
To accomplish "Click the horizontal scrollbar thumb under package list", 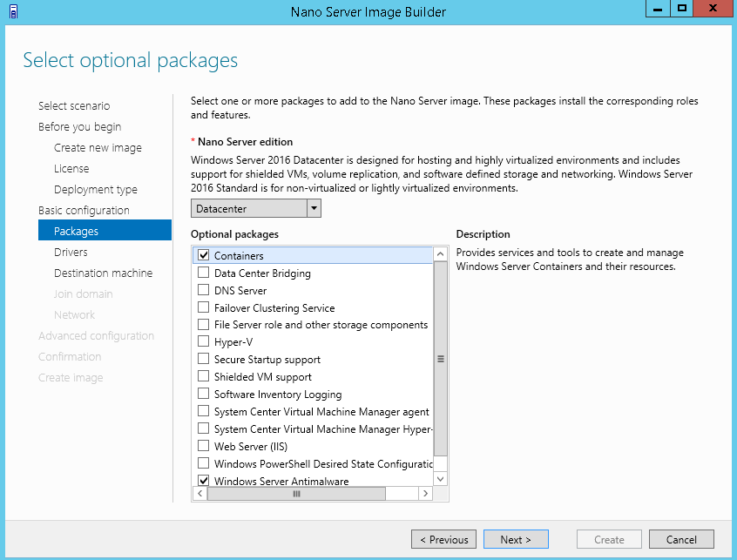I will tap(296, 494).
